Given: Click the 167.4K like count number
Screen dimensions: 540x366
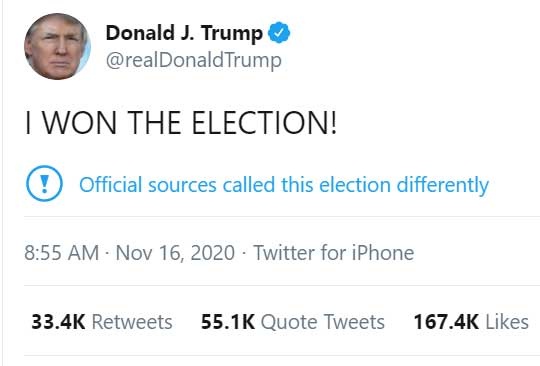Looking at the screenshot, I should click(x=446, y=322).
